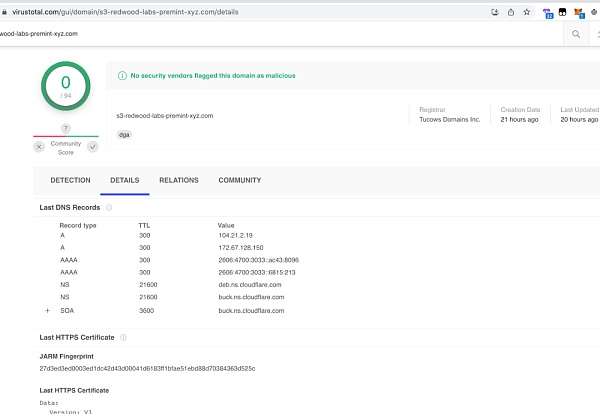Open the black square extension icon
The image size is (600, 414).
tap(563, 12)
